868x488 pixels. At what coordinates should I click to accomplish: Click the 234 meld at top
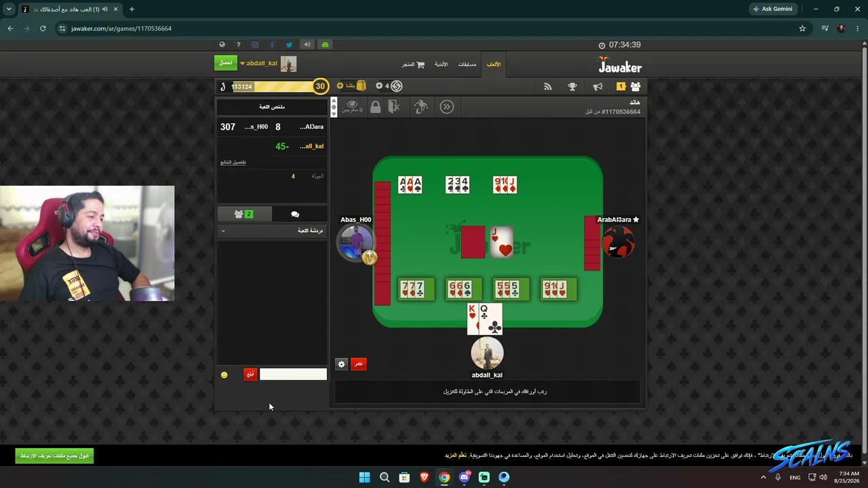point(457,184)
